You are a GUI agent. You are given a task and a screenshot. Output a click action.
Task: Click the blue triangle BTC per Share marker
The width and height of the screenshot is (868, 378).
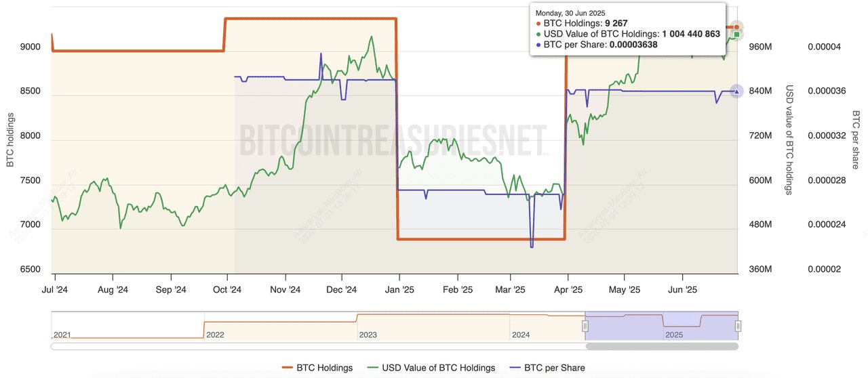coord(737,91)
